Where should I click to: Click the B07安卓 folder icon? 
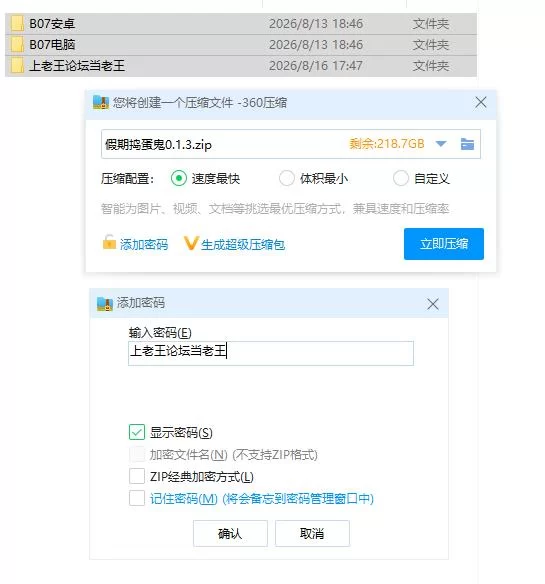[x=17, y=24]
